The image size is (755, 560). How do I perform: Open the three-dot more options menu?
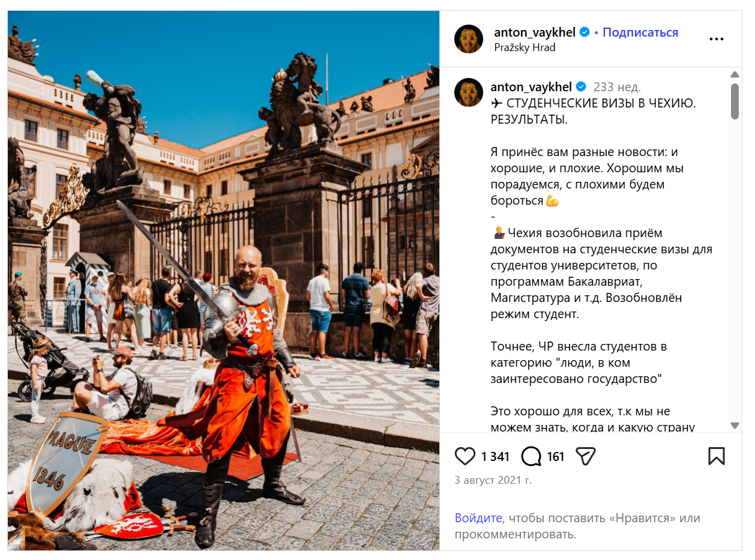(717, 39)
